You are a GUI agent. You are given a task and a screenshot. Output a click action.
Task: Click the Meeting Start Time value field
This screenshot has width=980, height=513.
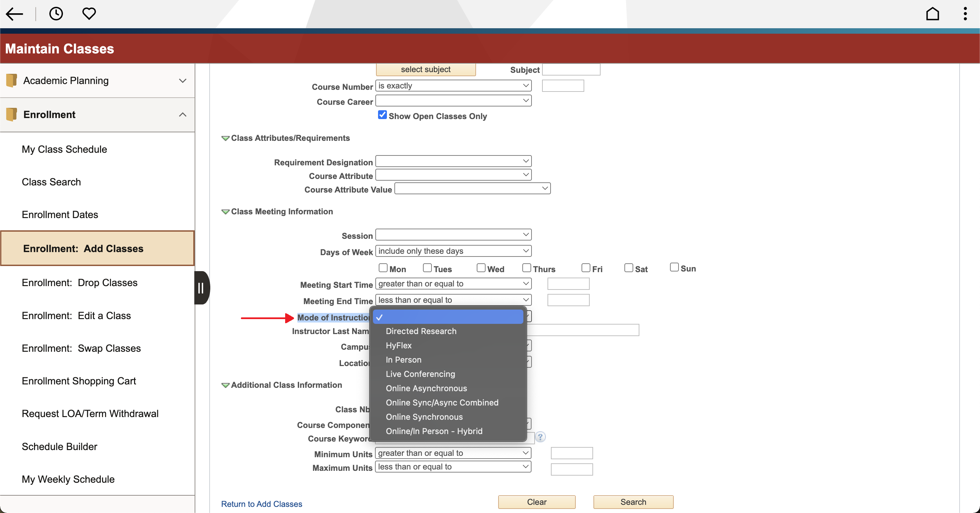click(x=568, y=284)
